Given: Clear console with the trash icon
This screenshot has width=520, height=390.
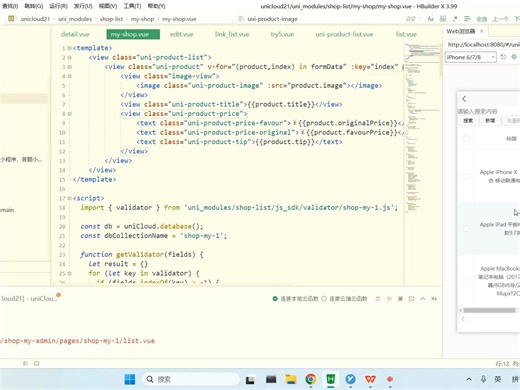Looking at the screenshot, I should click(378, 299).
